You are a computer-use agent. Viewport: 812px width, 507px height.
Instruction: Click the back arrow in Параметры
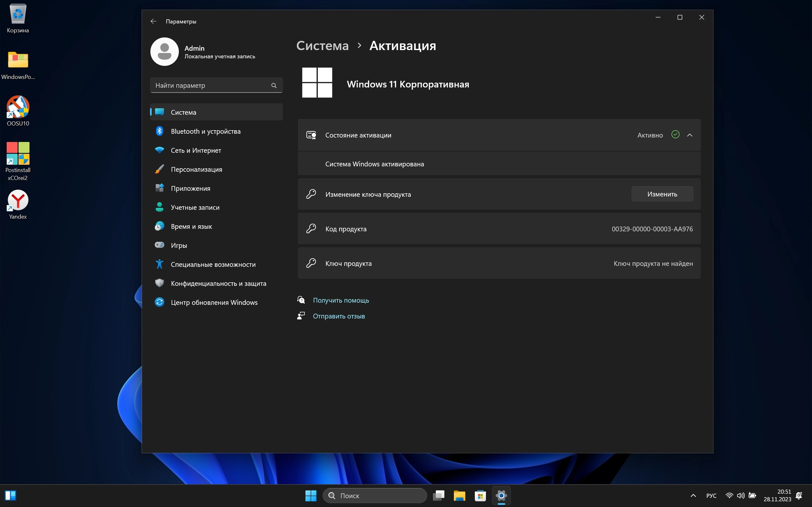(153, 21)
